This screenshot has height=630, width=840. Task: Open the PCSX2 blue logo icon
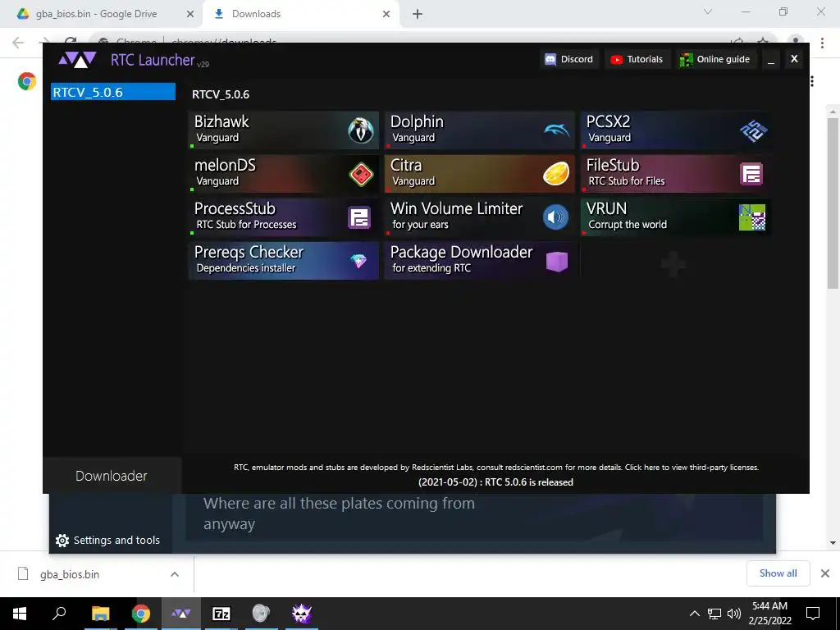coord(753,130)
